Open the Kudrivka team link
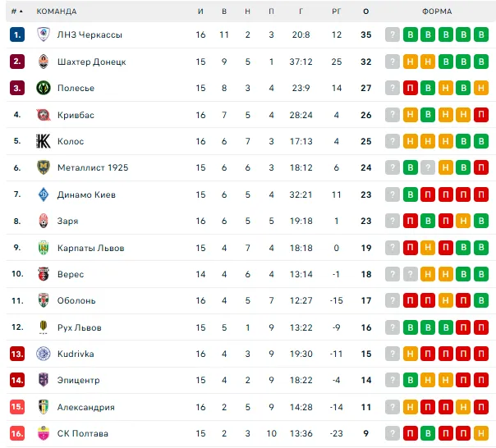 click(76, 354)
